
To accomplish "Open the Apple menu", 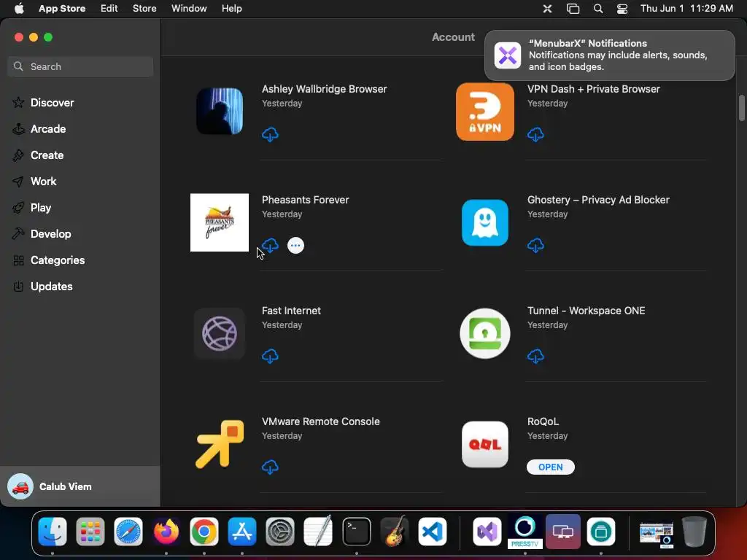I will [19, 9].
